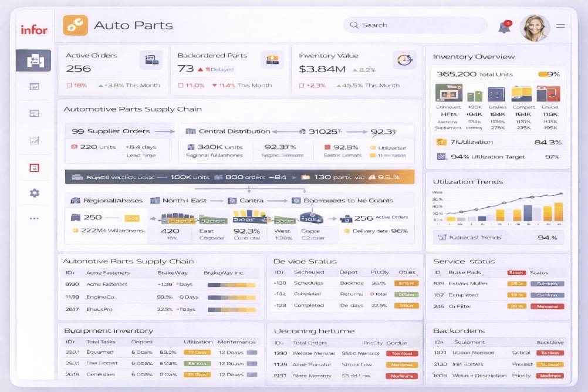588x392 pixels.
Task: Click the Active Orders card icon
Action: pyautogui.click(x=151, y=59)
